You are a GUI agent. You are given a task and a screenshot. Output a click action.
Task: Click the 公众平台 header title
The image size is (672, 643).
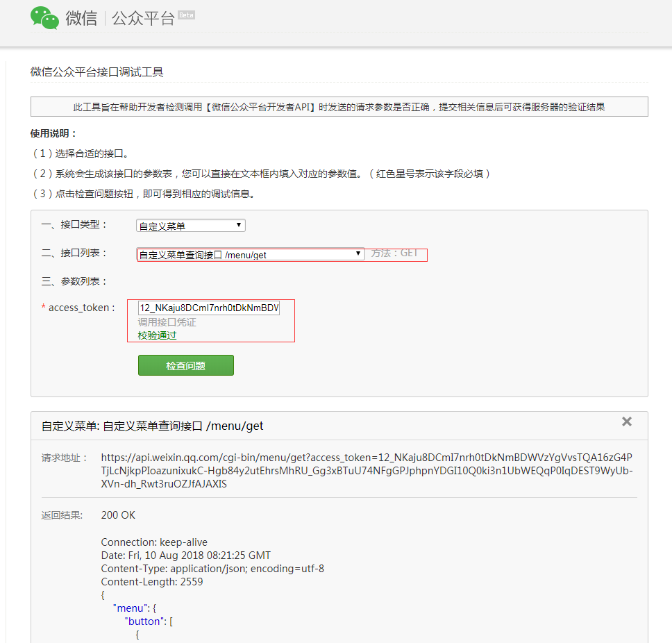143,19
